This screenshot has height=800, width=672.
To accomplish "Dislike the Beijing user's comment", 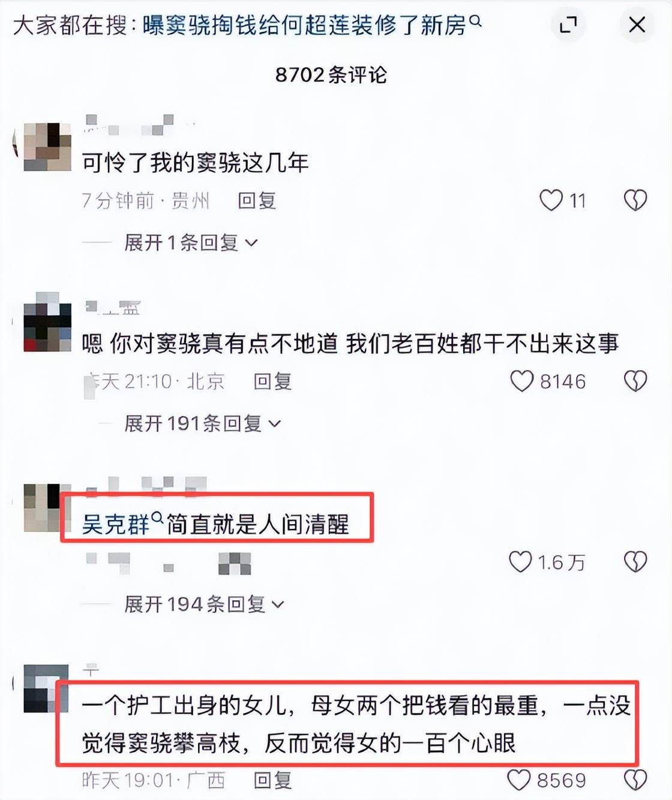I will pos(635,381).
